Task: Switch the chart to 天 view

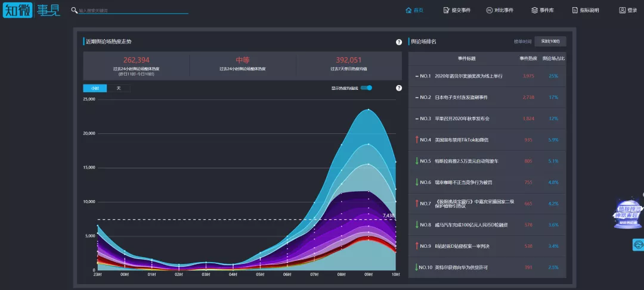Action: [x=119, y=88]
